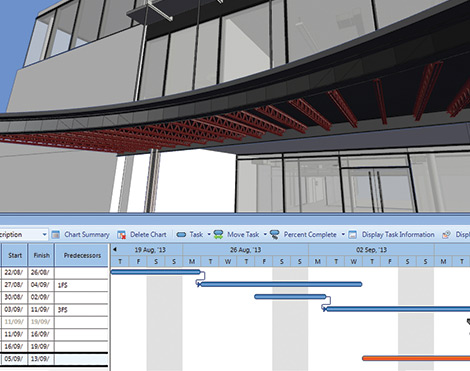Click the Percent Complete icon
This screenshot has width=470, height=371.
pos(275,235)
